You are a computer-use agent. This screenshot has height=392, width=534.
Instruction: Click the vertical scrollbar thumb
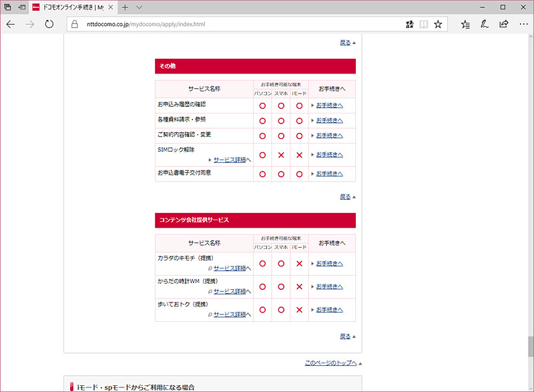pos(530,347)
